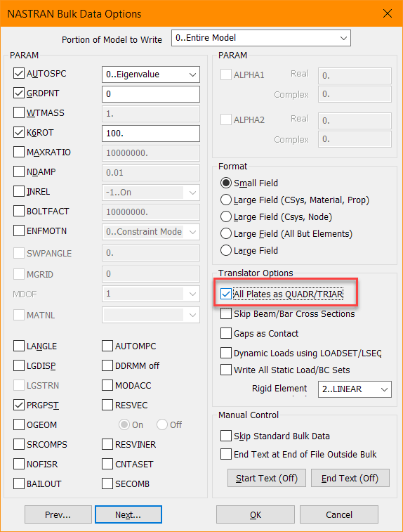Check the SECOMB option

[107, 484]
